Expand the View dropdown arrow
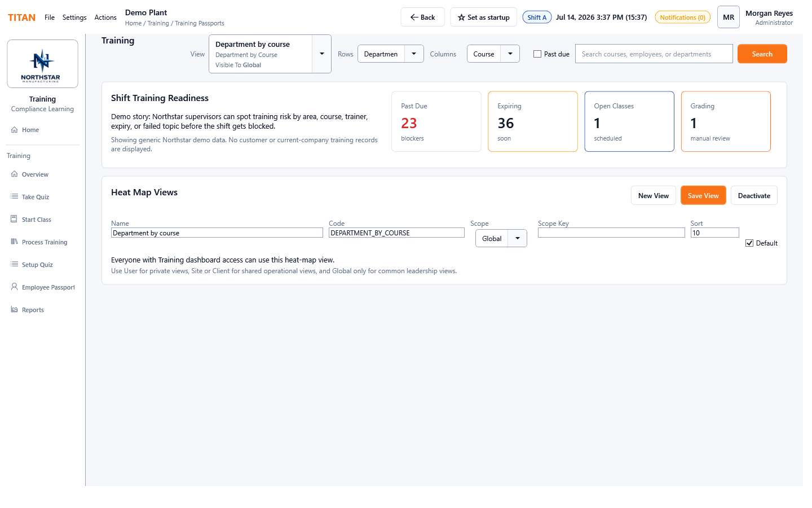This screenshot has width=812, height=508. pyautogui.click(x=322, y=54)
